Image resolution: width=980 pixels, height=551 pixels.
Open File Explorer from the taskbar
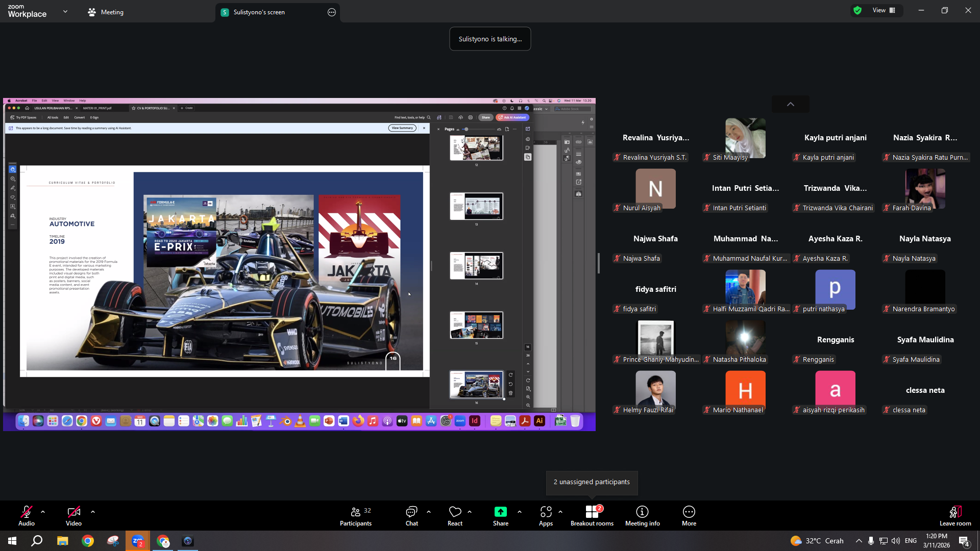pos(62,541)
